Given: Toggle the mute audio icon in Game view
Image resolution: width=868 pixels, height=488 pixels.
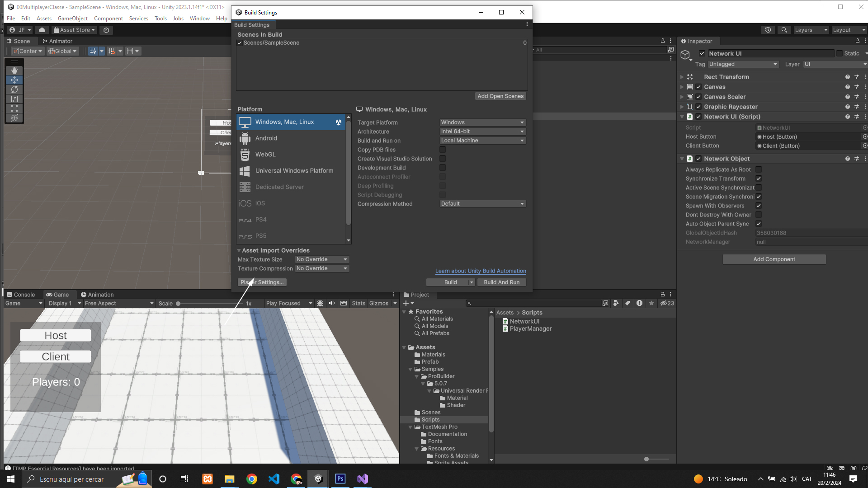Looking at the screenshot, I should click(332, 303).
